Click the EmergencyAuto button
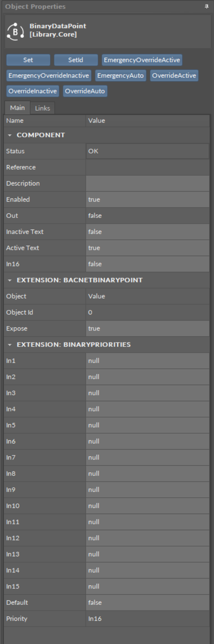 pos(121,76)
